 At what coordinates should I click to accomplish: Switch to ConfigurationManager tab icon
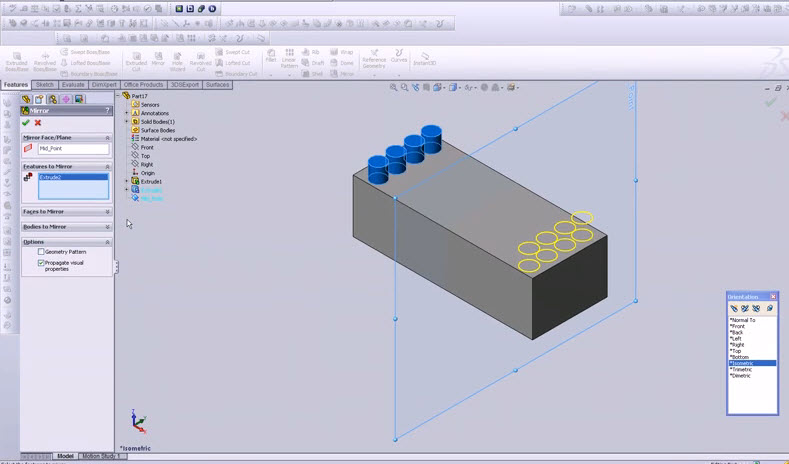point(52,99)
